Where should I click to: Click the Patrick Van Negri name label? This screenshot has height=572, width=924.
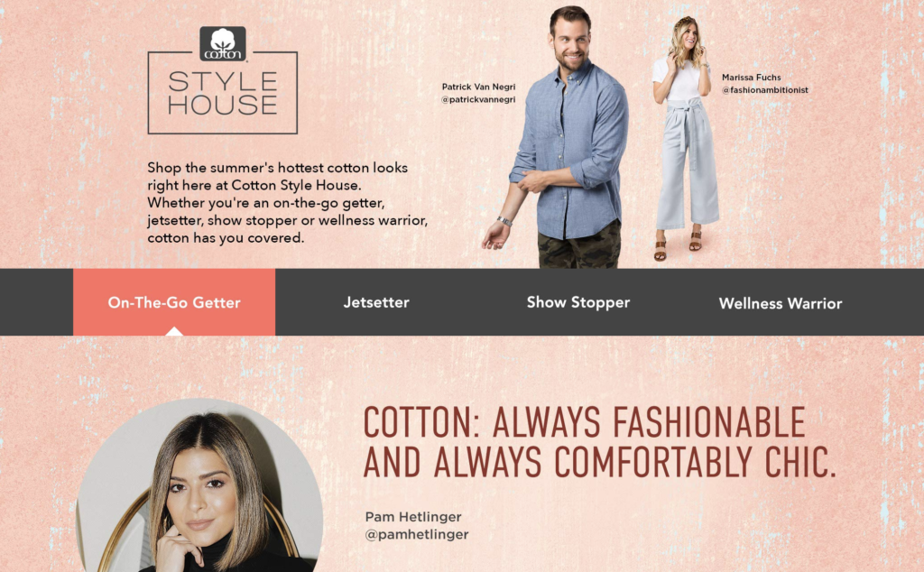(x=478, y=87)
